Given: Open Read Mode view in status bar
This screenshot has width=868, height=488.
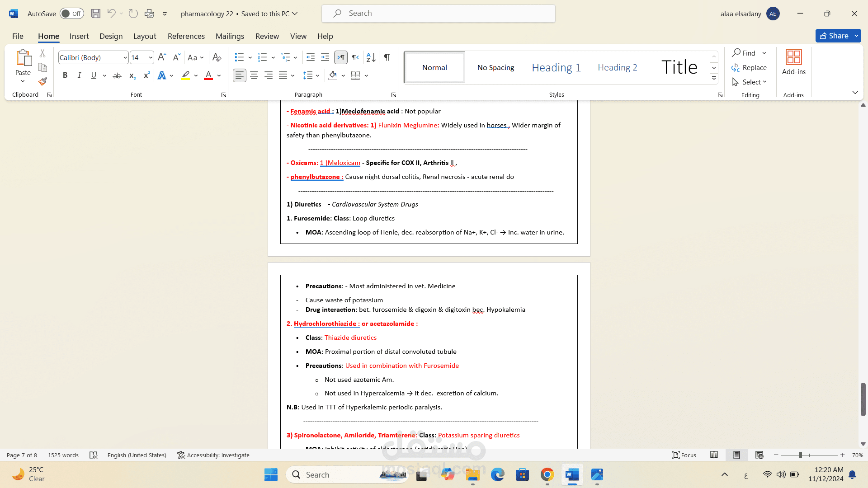Looking at the screenshot, I should pyautogui.click(x=714, y=455).
